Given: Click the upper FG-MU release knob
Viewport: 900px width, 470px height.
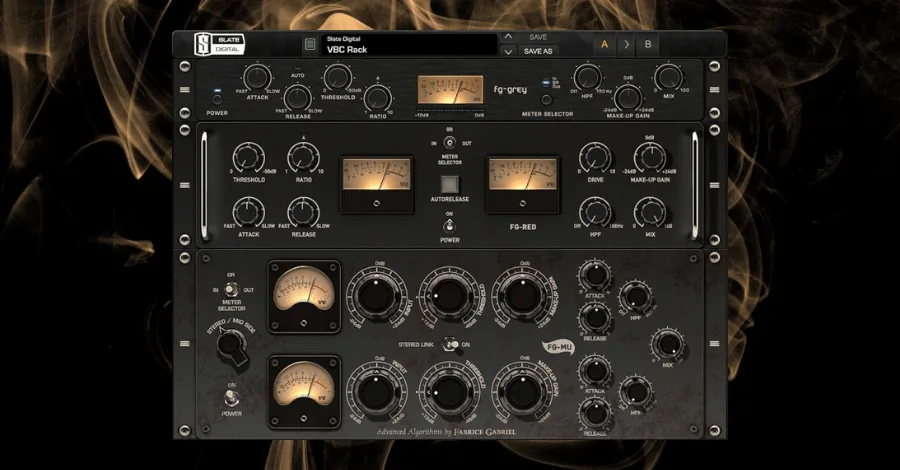Looking at the screenshot, I should tap(595, 317).
